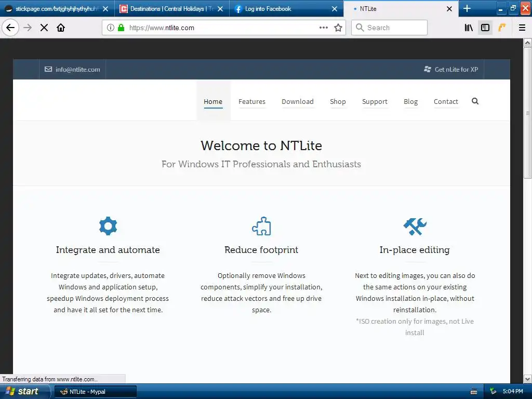Open the Support menu item
The image size is (532, 399).
[375, 101]
